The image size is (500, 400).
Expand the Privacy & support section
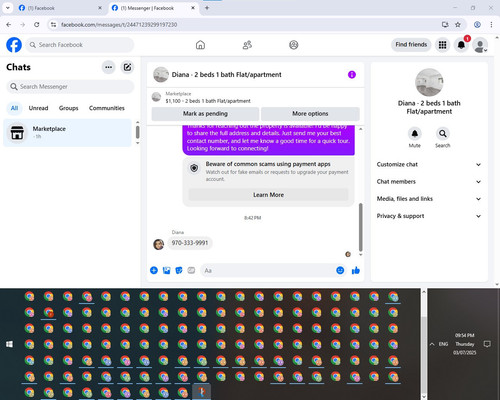tap(429, 216)
